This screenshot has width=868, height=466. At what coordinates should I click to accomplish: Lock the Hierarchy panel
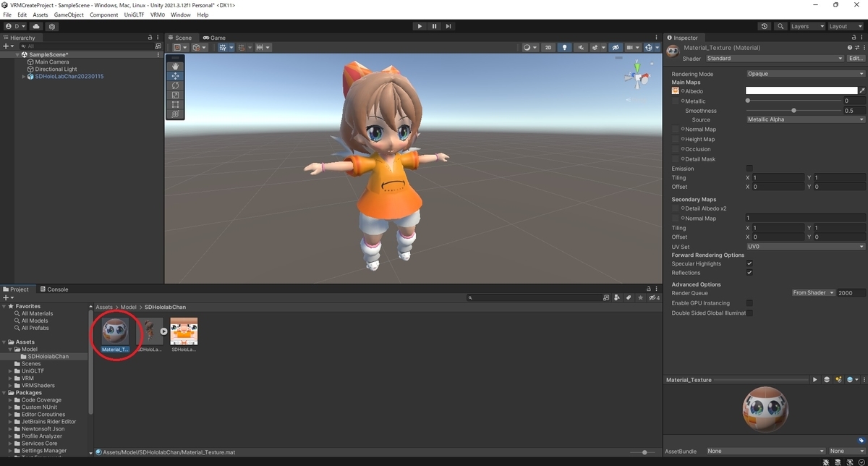pyautogui.click(x=150, y=38)
